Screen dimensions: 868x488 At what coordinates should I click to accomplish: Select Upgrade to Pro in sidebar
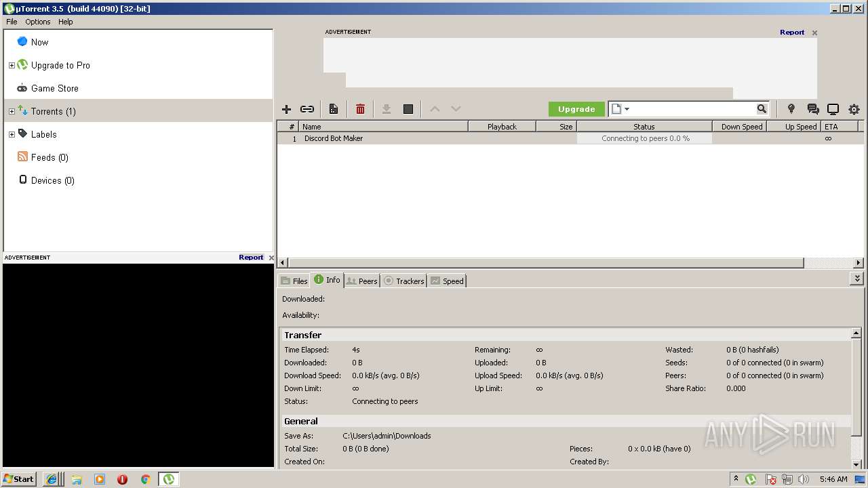coord(60,65)
